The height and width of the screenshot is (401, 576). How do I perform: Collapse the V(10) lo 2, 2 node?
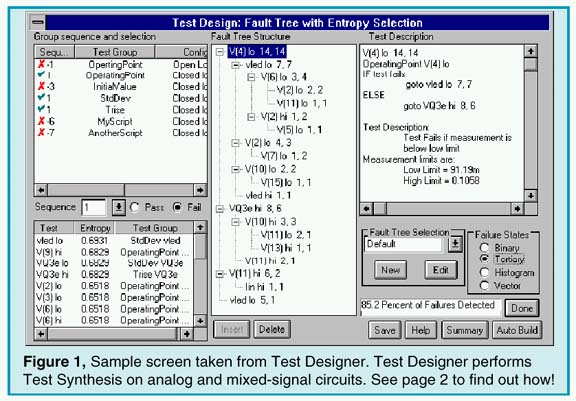click(235, 169)
